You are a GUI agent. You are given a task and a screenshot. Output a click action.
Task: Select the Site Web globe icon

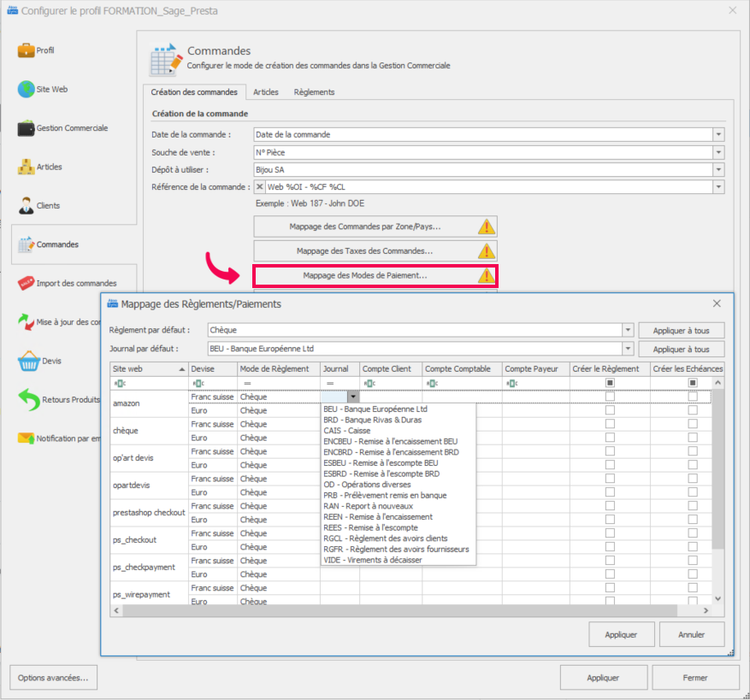click(x=26, y=89)
